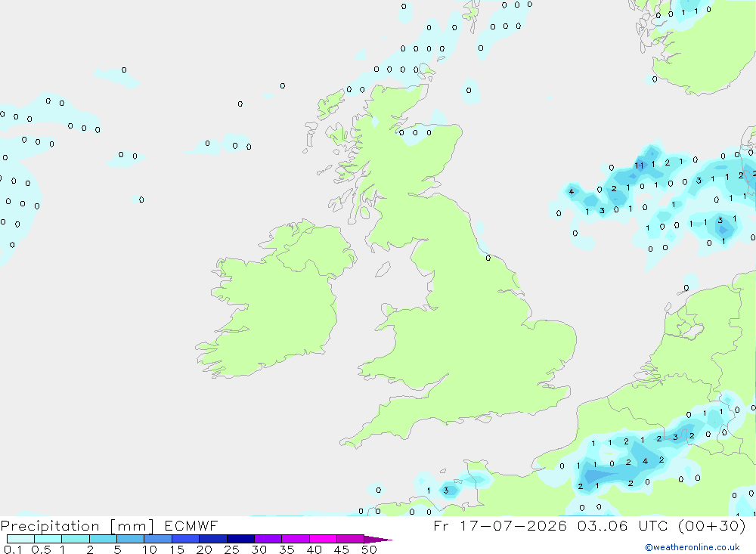
Task: Select the 2–5 mm legend color swatch
Action: (103, 539)
